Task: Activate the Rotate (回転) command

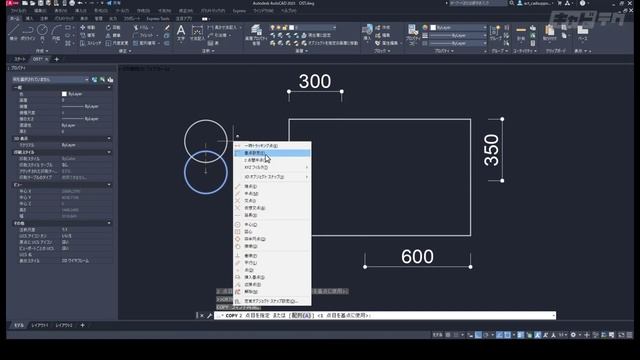Action: point(113,27)
